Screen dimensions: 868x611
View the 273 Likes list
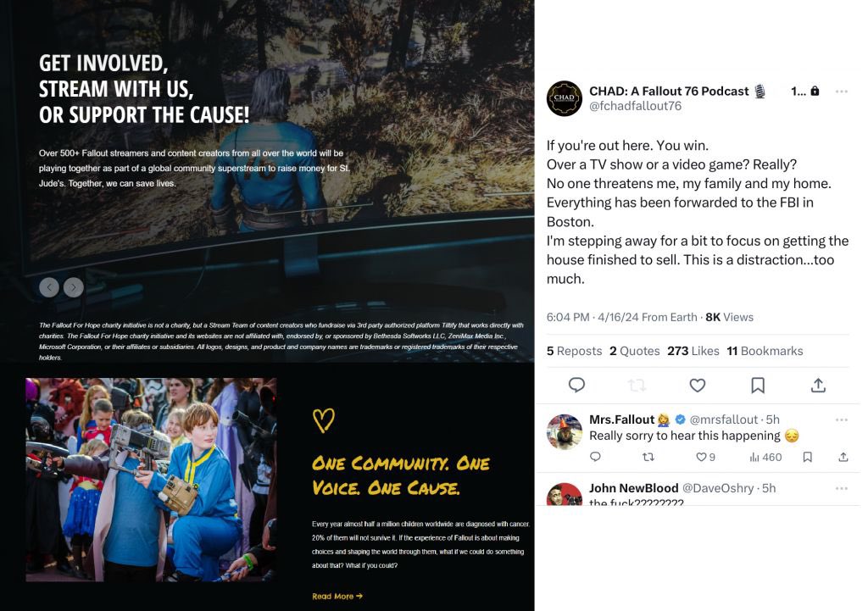(693, 351)
